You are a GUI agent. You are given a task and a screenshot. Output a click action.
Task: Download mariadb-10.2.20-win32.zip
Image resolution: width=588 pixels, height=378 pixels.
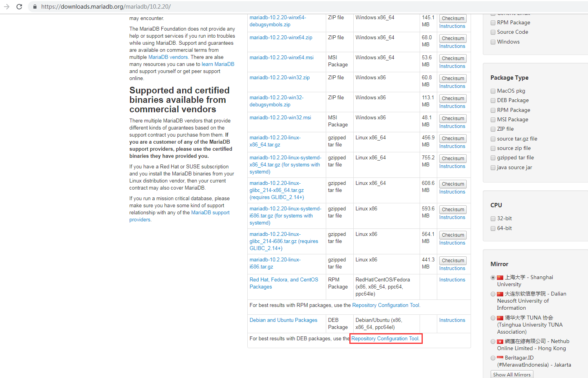coord(279,78)
